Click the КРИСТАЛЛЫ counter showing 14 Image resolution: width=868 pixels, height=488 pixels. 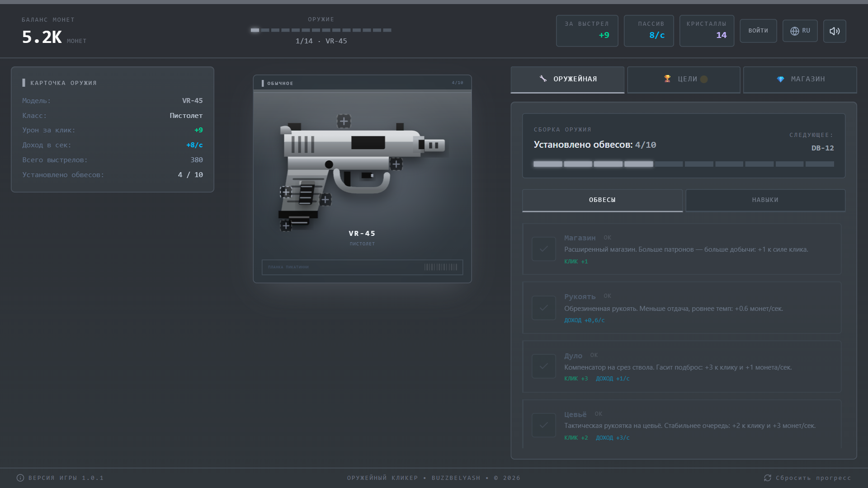click(707, 31)
